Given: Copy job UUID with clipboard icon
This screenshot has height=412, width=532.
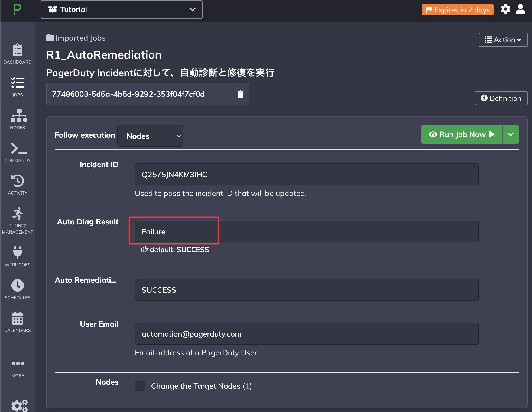Looking at the screenshot, I should tap(240, 94).
